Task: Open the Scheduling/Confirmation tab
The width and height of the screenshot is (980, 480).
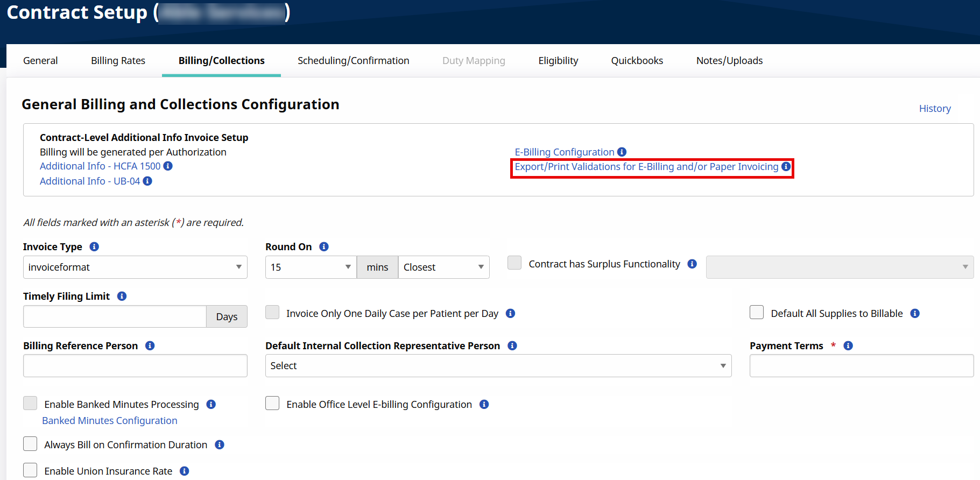Action: (353, 61)
